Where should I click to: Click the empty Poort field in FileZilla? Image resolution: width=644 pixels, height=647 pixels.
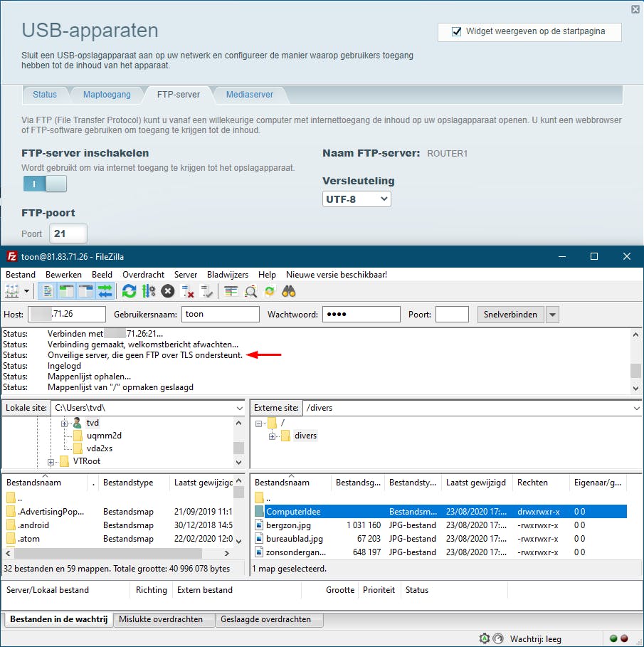point(452,314)
